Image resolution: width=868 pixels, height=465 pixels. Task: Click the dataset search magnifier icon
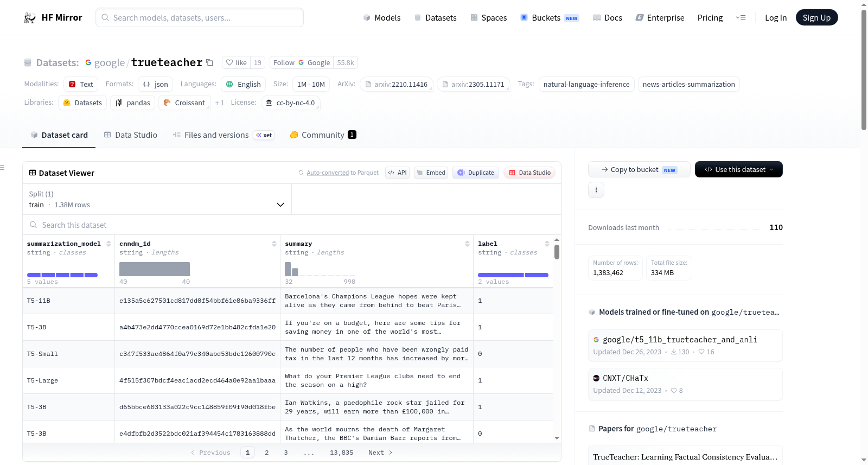pyautogui.click(x=34, y=225)
